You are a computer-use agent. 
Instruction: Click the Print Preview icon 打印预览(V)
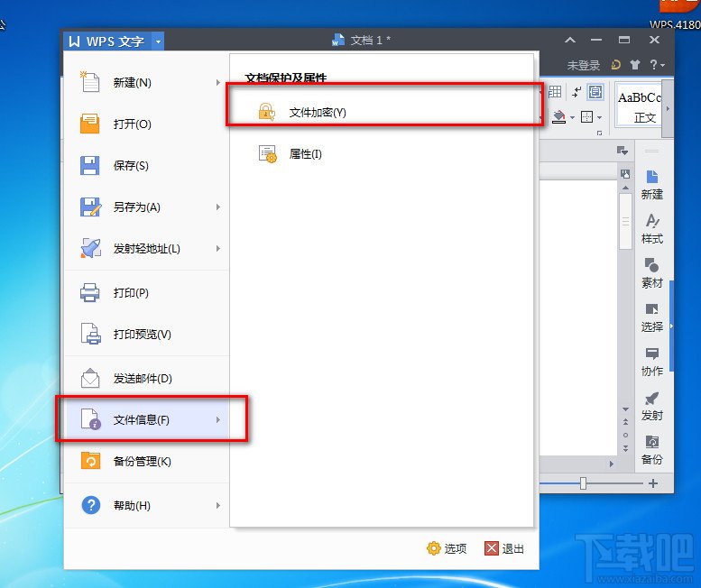91,334
